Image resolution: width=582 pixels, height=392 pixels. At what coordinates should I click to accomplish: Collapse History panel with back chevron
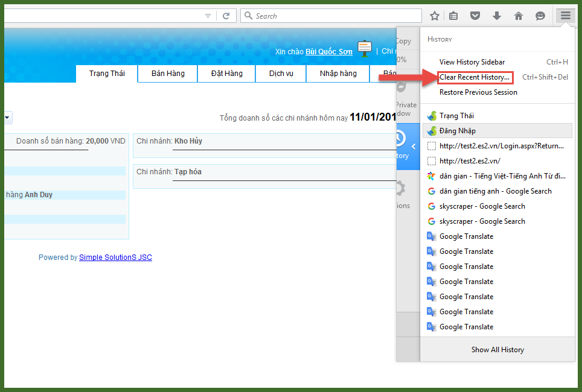point(414,147)
